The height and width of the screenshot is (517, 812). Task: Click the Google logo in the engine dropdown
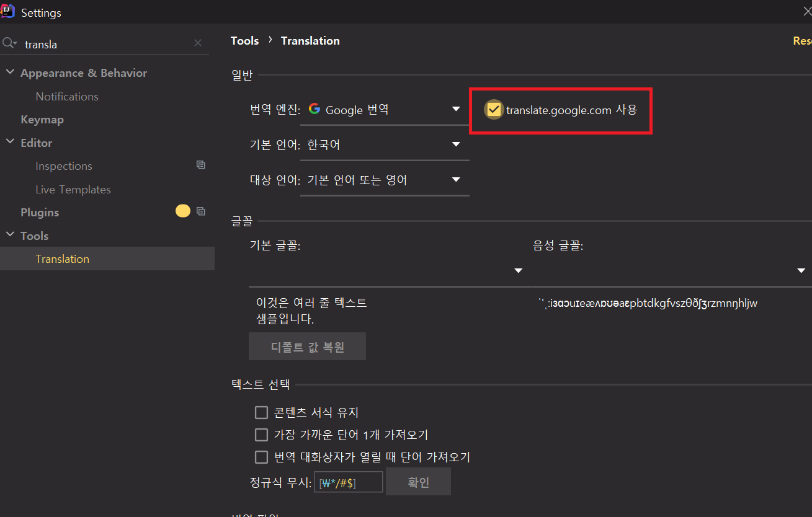click(x=315, y=109)
